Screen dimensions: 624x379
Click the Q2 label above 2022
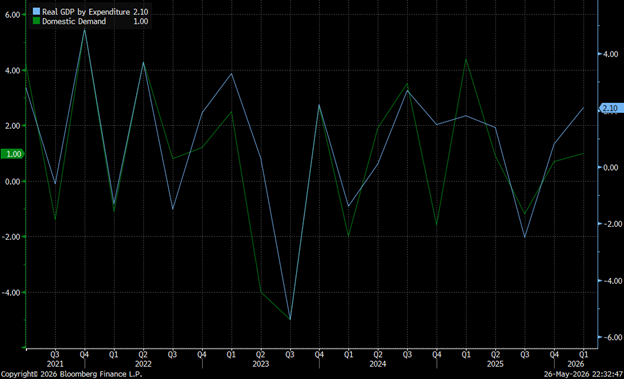pyautogui.click(x=143, y=354)
